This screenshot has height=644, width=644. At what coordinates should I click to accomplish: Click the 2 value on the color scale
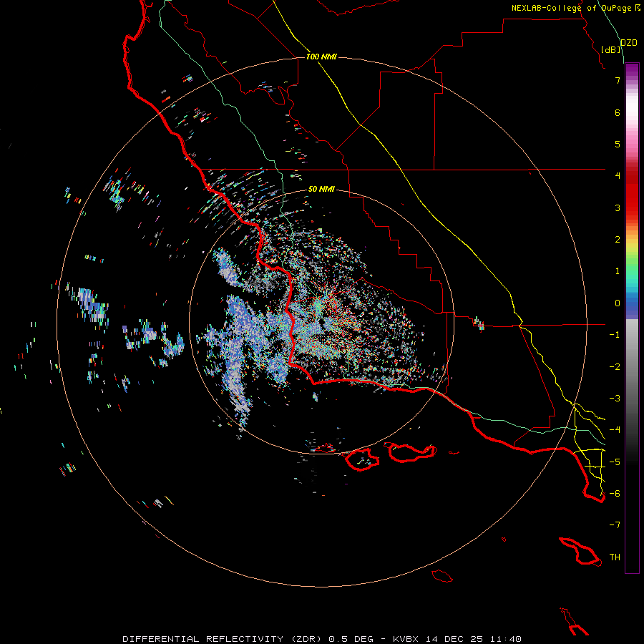click(x=618, y=240)
